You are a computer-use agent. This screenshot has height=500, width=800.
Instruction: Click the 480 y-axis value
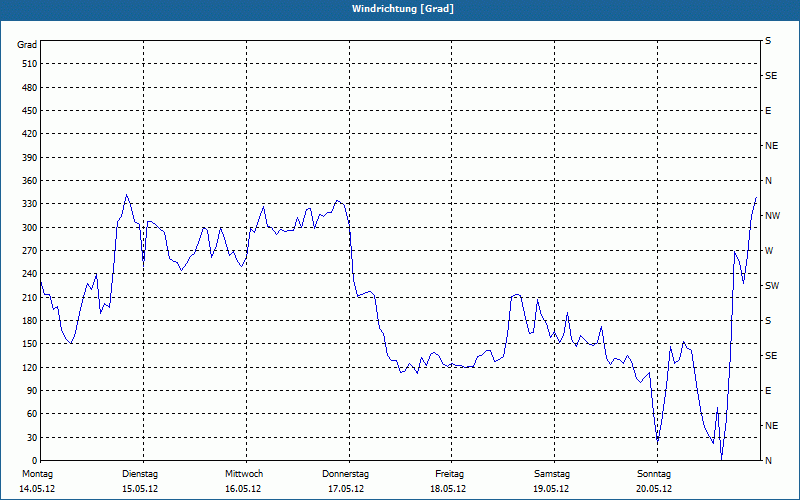click(x=29, y=88)
